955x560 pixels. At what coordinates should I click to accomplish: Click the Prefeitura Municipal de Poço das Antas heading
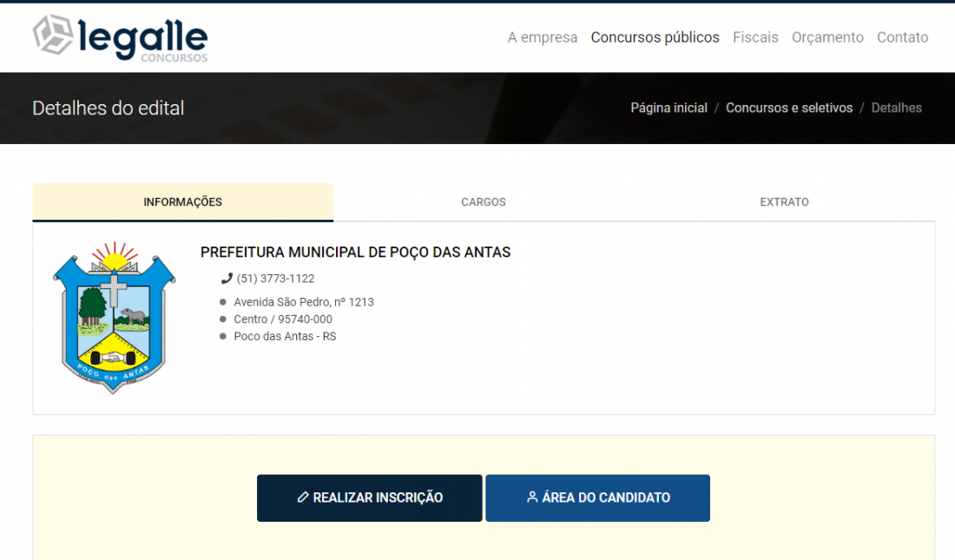point(355,253)
